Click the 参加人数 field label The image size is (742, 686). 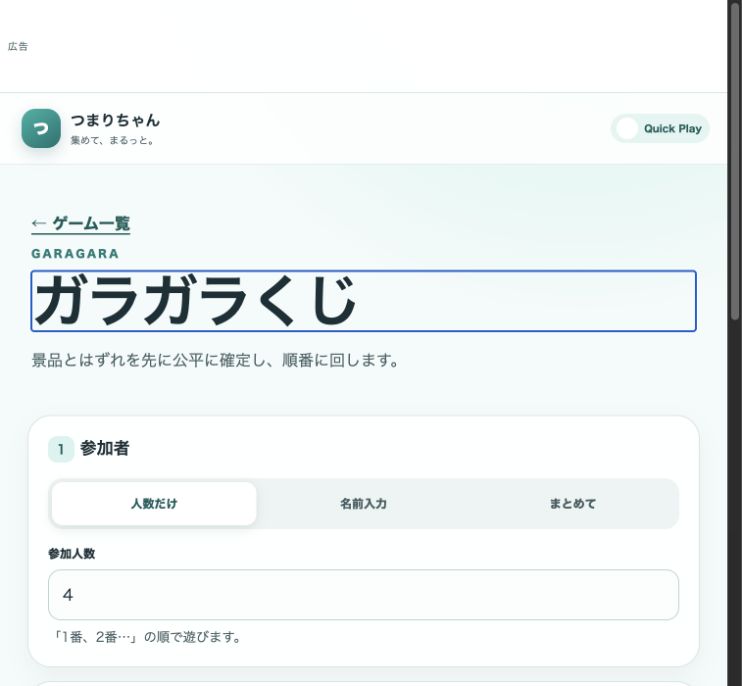click(x=71, y=554)
